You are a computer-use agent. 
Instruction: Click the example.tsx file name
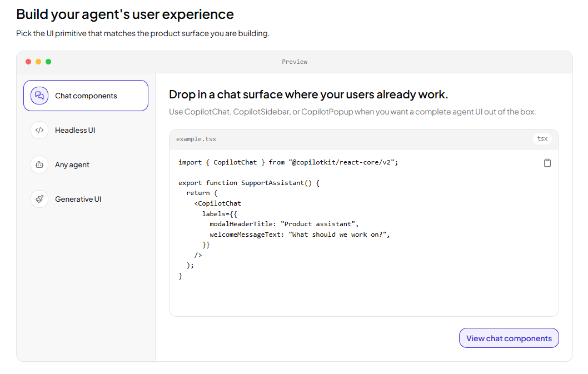point(196,139)
